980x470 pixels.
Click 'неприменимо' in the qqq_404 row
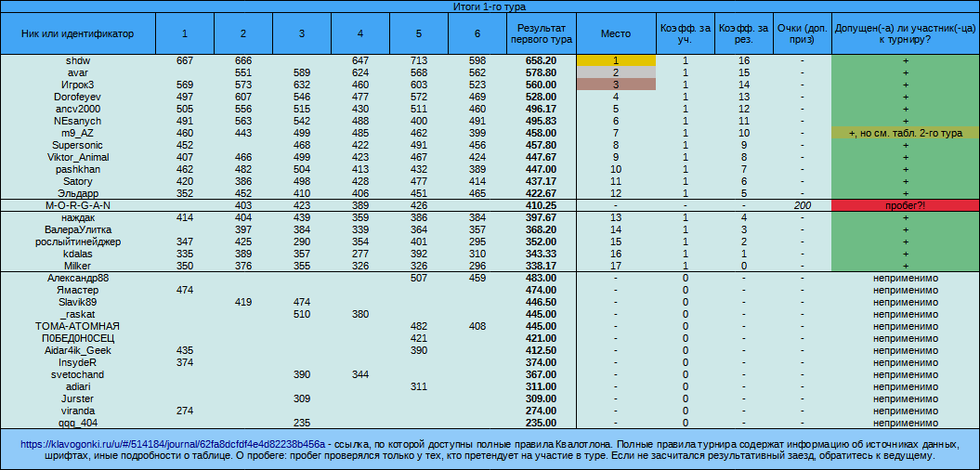(x=905, y=424)
